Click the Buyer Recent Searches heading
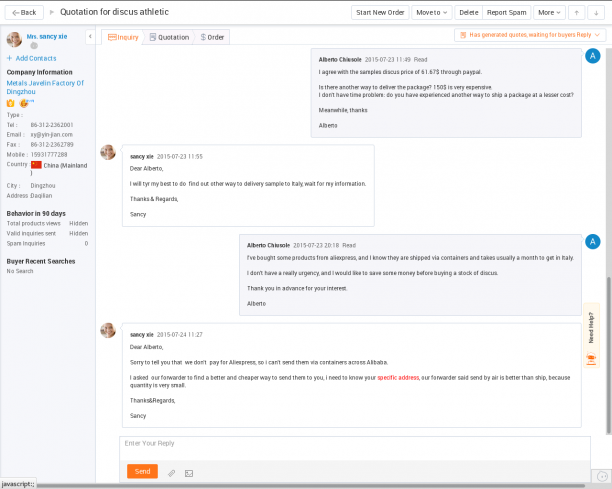Image resolution: width=612 pixels, height=489 pixels. (41, 261)
